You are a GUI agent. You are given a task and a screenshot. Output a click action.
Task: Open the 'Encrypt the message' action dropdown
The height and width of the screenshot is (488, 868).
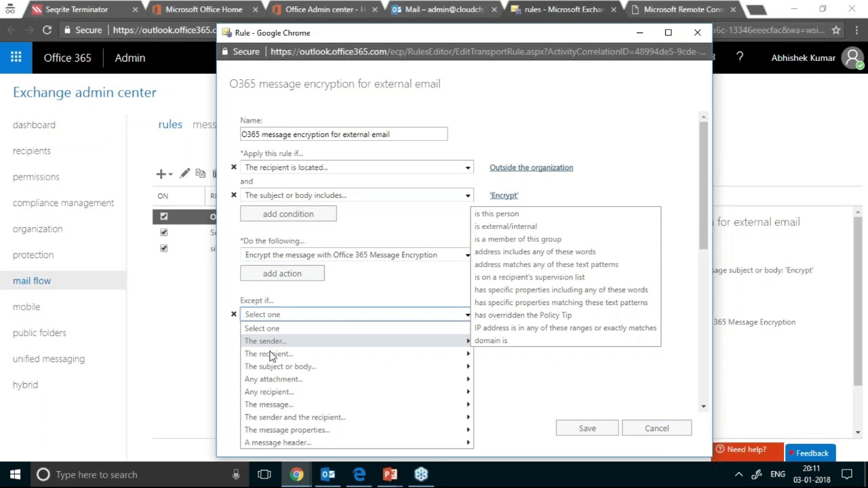click(357, 255)
